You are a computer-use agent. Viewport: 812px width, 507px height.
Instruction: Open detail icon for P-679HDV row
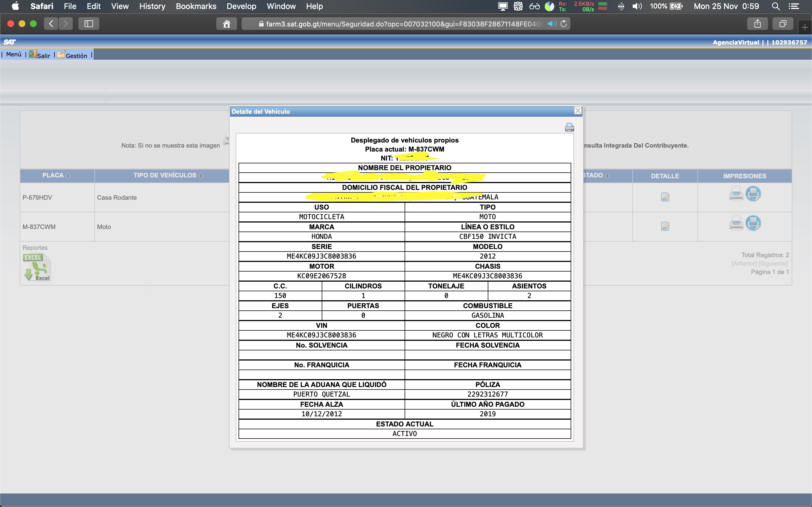pos(665,197)
